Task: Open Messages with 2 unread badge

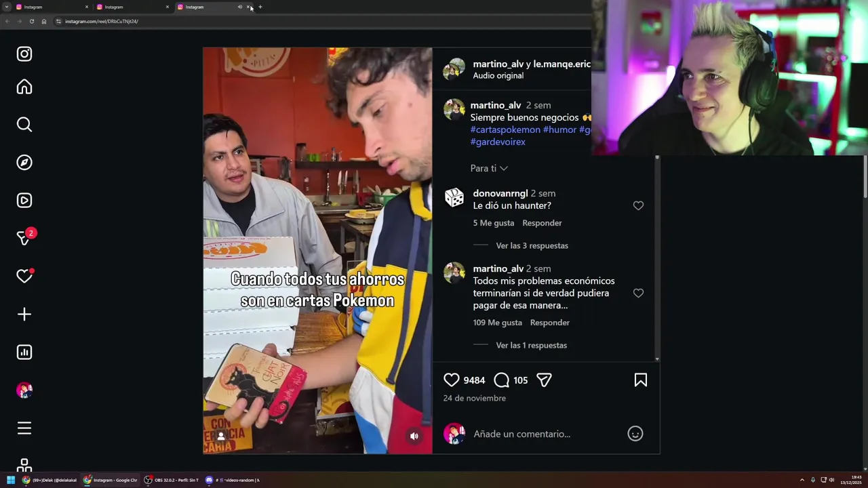Action: click(x=26, y=237)
